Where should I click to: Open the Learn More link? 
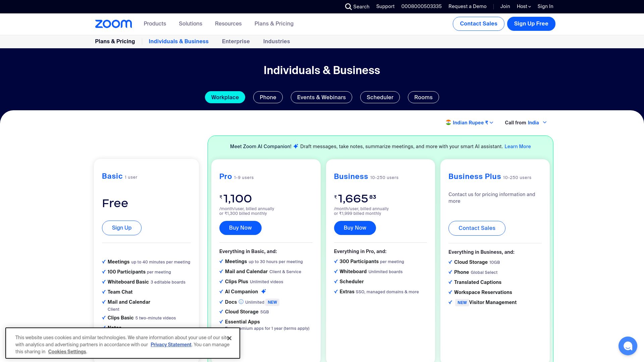point(518,146)
